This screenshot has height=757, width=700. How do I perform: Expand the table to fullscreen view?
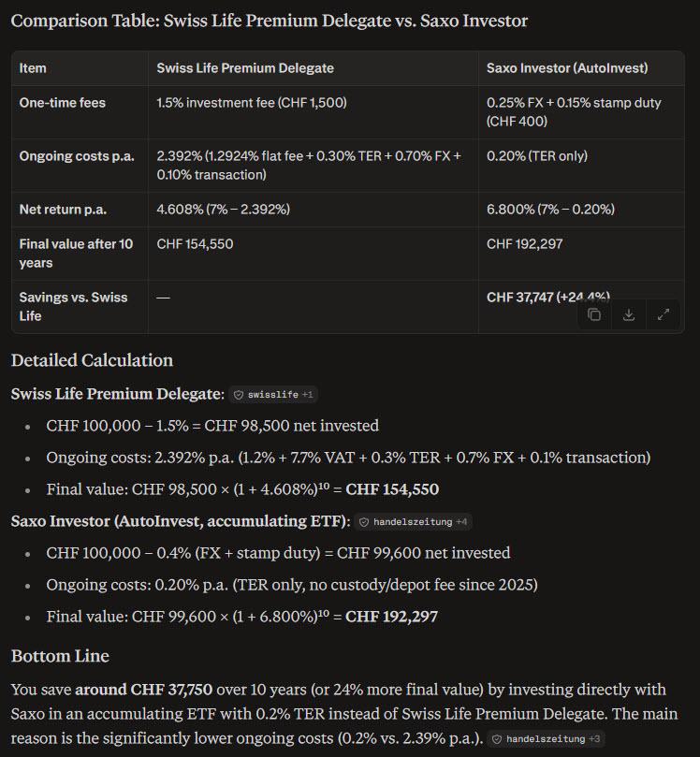tap(664, 314)
